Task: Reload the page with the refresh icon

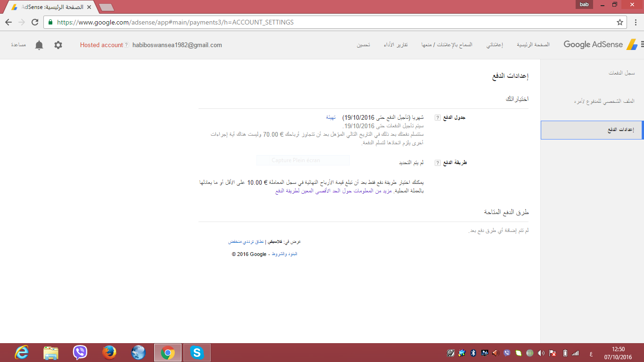Action: (35, 22)
